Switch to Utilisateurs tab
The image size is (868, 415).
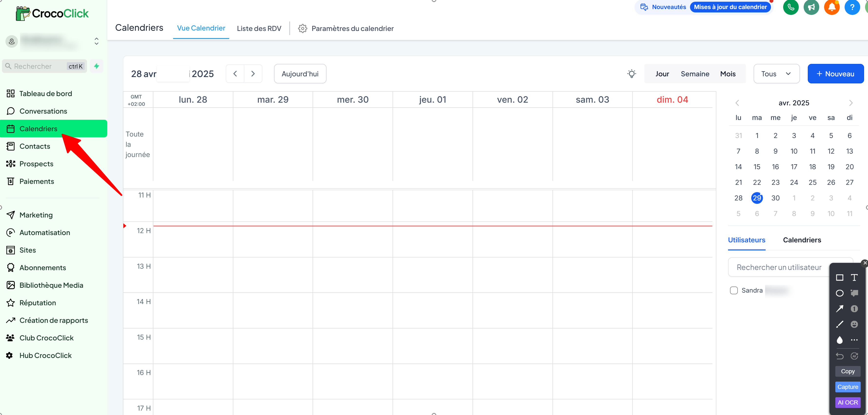pyautogui.click(x=746, y=240)
